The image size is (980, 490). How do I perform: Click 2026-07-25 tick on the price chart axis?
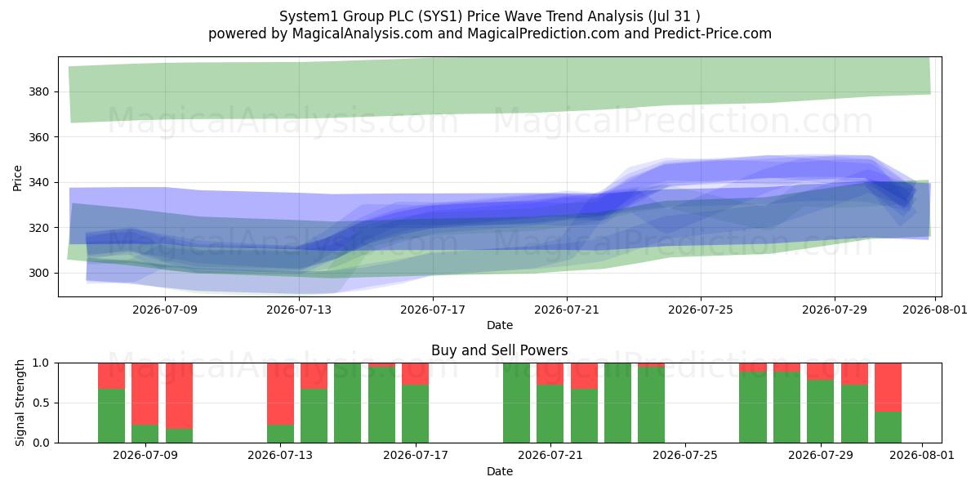point(701,309)
